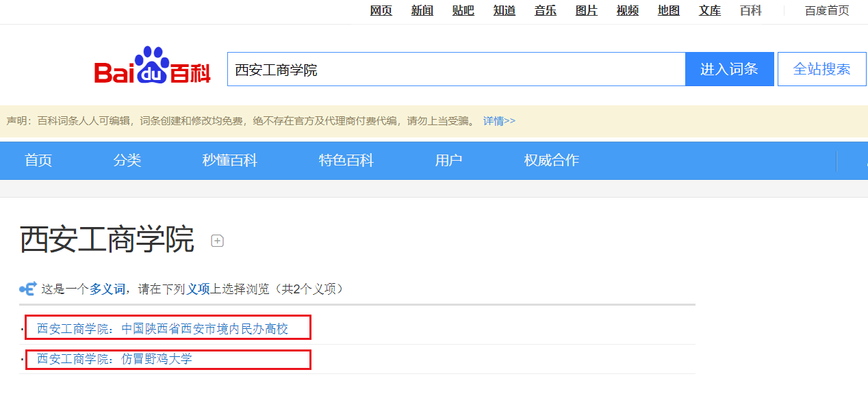
Task: Open the 音乐 top link
Action: click(x=546, y=10)
